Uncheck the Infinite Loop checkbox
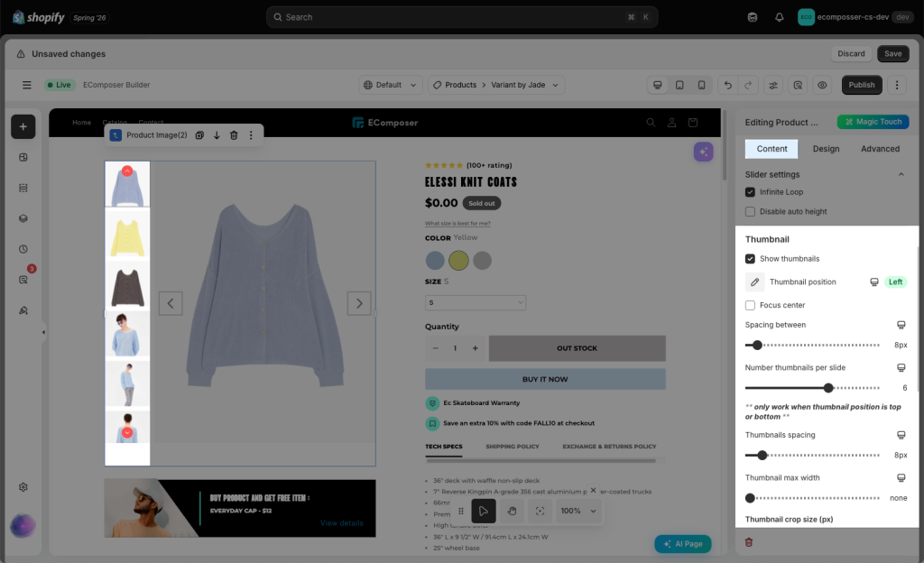 (x=750, y=192)
